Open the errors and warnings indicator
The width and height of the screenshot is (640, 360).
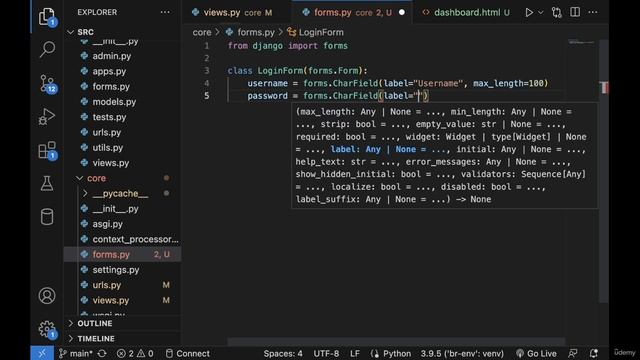point(135,353)
